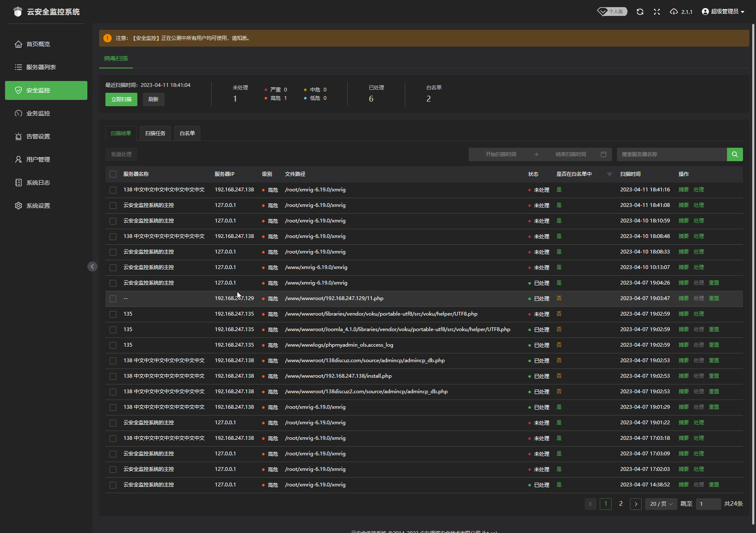This screenshot has width=756, height=533.
Task: Click the 刷新 button
Action: 153,99
